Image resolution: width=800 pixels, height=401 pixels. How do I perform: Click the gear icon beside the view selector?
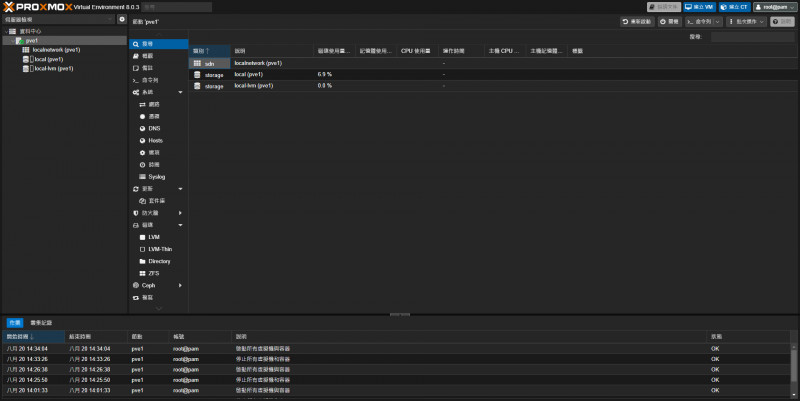pyautogui.click(x=122, y=19)
